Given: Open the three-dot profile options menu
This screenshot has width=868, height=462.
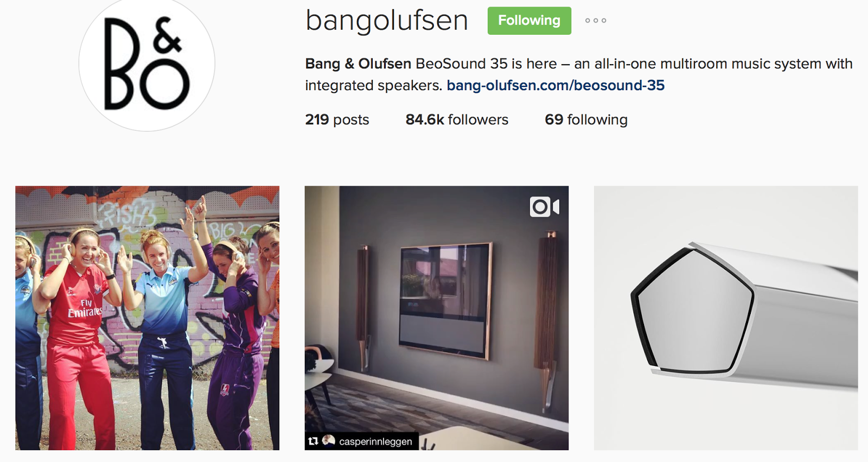Looking at the screenshot, I should (596, 21).
